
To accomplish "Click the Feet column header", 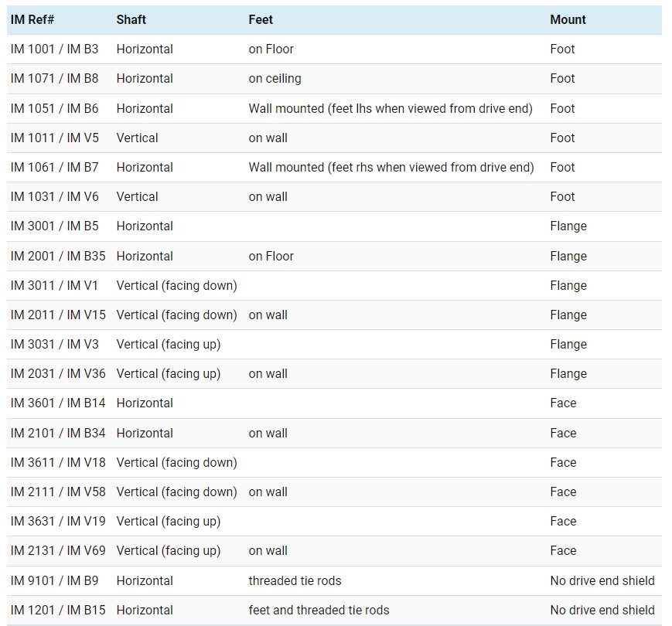I will coord(261,19).
